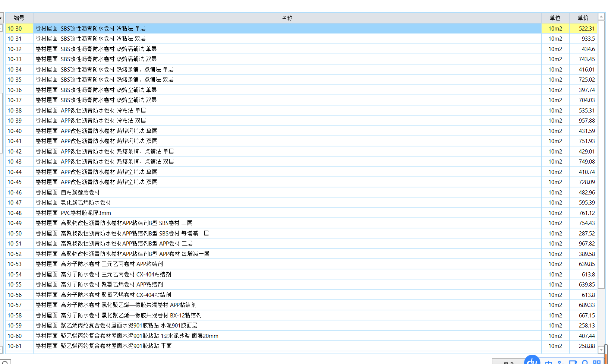
Task: Select code cell 10-35
Action: tap(19, 80)
